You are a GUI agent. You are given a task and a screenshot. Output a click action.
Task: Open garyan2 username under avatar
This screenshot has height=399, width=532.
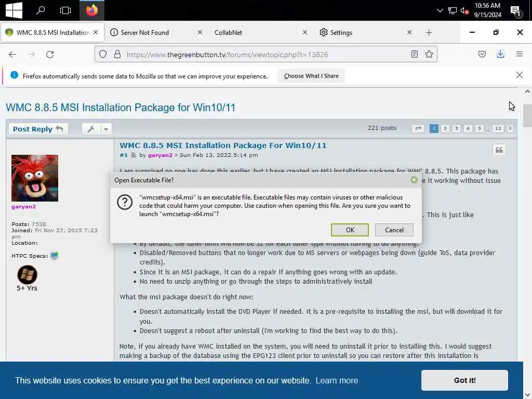pyautogui.click(x=23, y=206)
